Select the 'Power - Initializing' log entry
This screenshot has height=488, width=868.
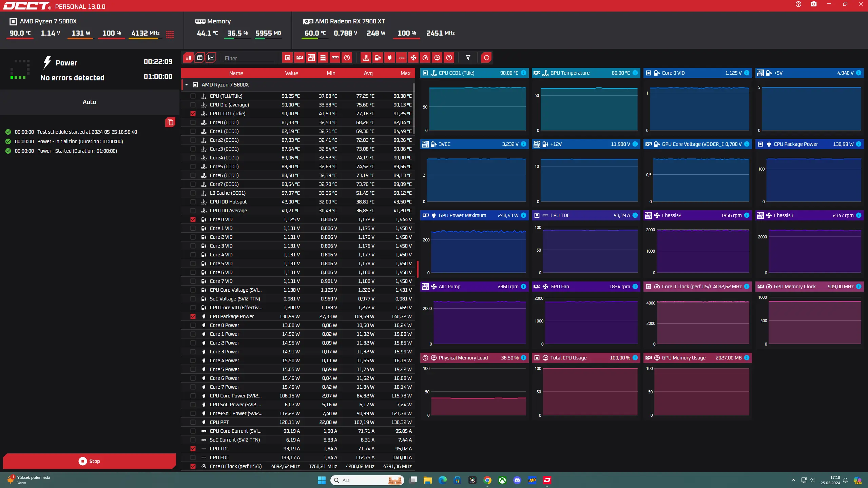80,141
